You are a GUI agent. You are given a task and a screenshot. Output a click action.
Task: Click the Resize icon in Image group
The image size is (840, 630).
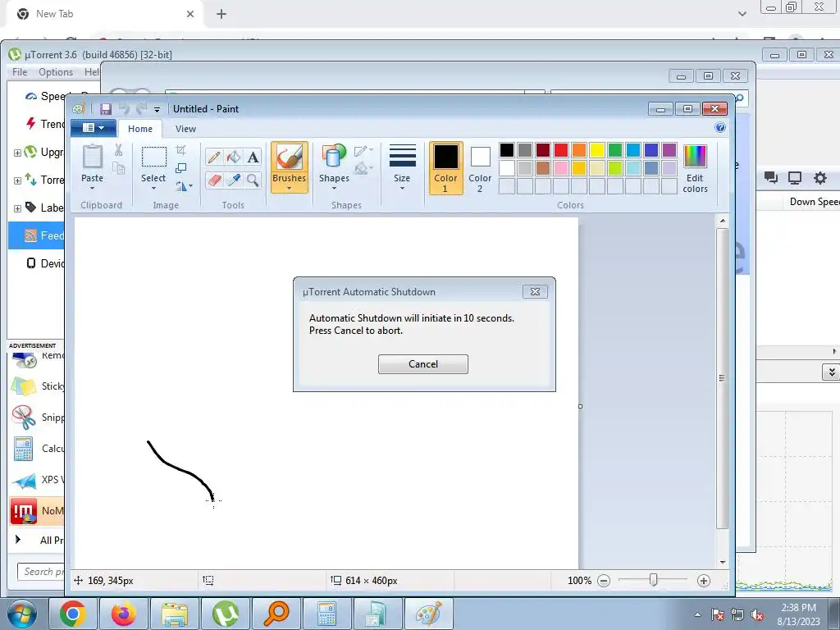pyautogui.click(x=181, y=168)
